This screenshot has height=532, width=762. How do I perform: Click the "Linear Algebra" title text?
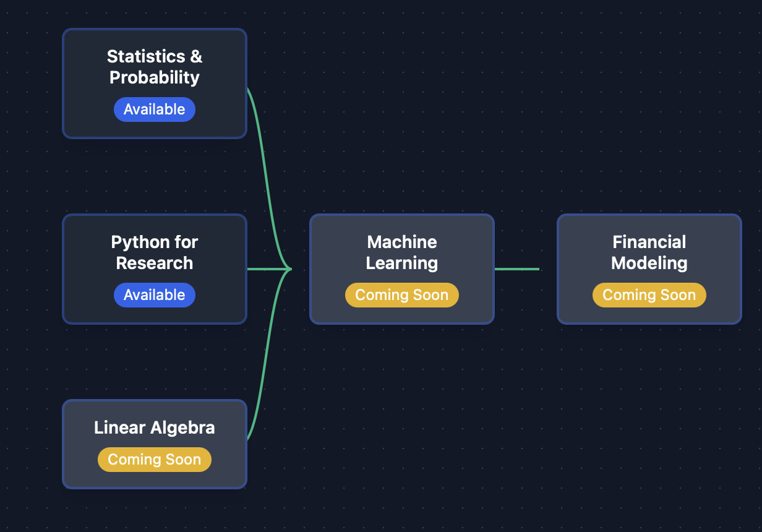(154, 427)
